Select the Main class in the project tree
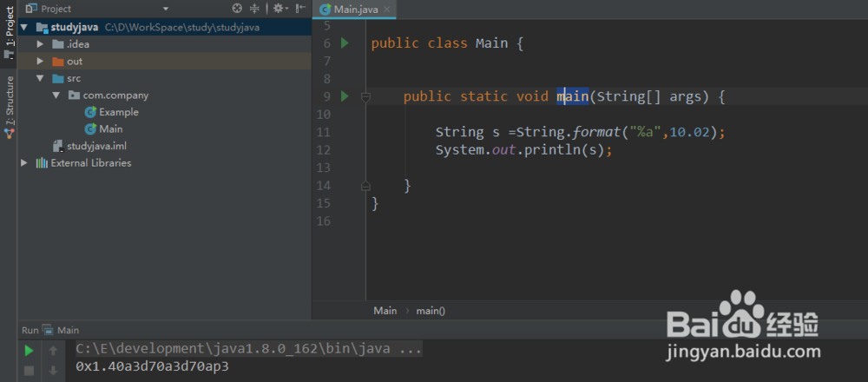Screen dimensions: 868x382 (104, 129)
